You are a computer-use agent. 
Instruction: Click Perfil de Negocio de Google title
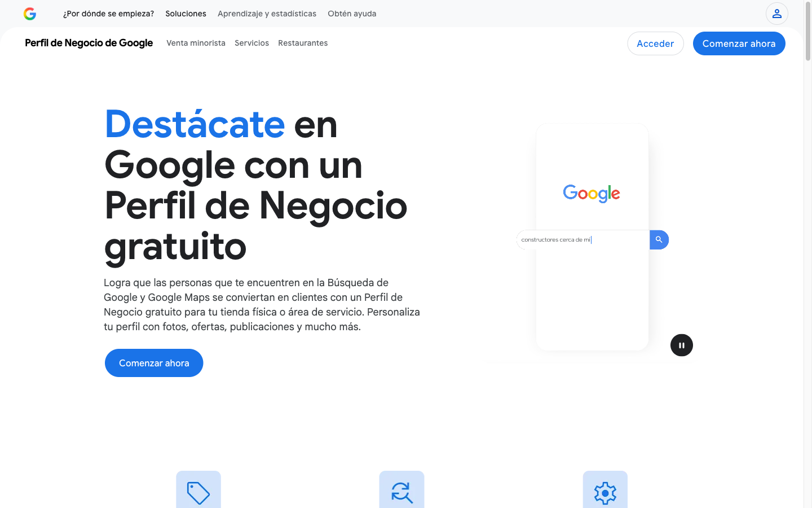coord(89,43)
